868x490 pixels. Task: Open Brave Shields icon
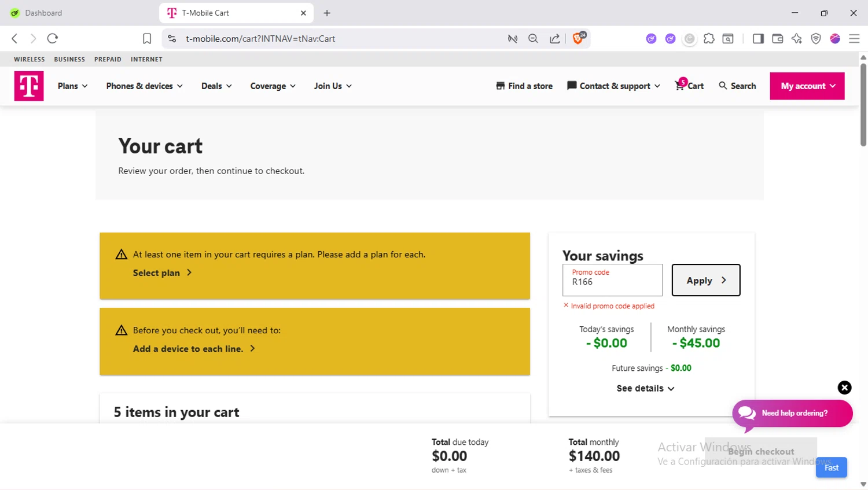click(x=578, y=38)
